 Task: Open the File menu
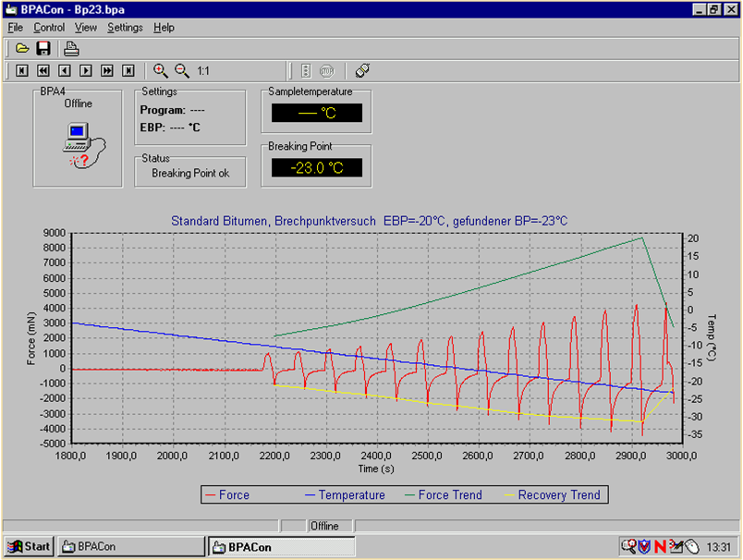pyautogui.click(x=15, y=28)
